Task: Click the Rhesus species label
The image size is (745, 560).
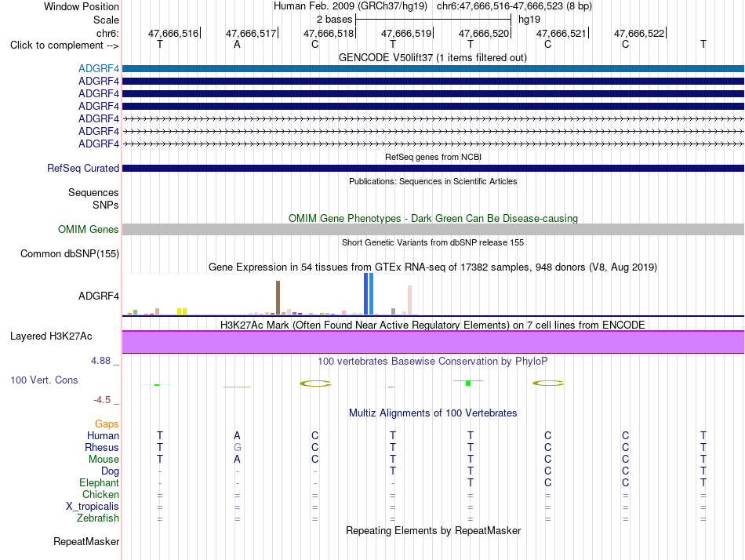Action: [102, 448]
